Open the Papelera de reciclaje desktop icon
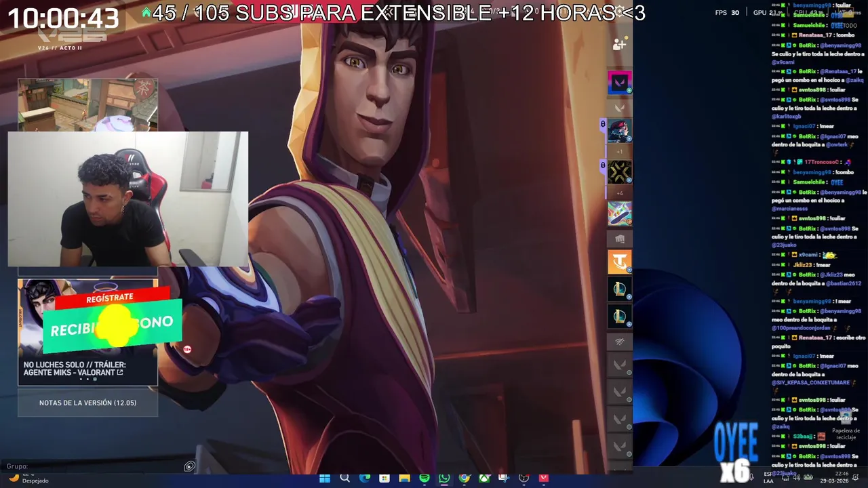Viewport: 868px width, 488px height. tap(846, 424)
